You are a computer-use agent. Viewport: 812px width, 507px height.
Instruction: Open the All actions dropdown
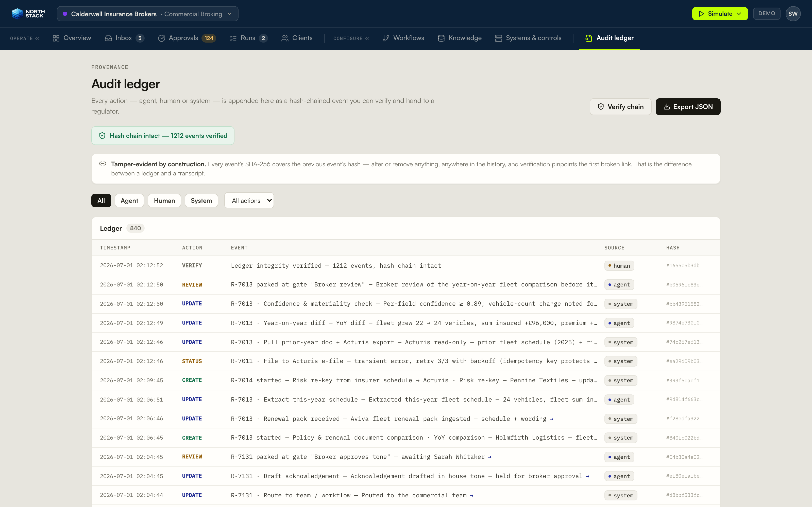tap(249, 201)
